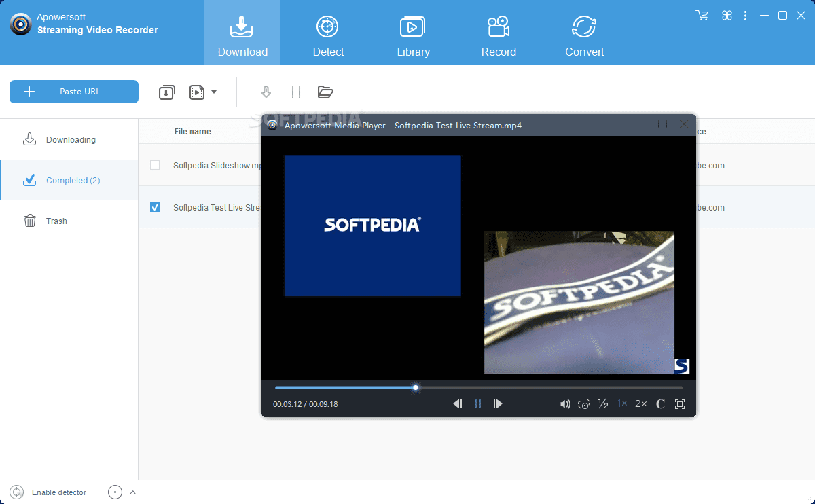815x504 pixels.
Task: Set playback speed to 1x
Action: click(622, 403)
